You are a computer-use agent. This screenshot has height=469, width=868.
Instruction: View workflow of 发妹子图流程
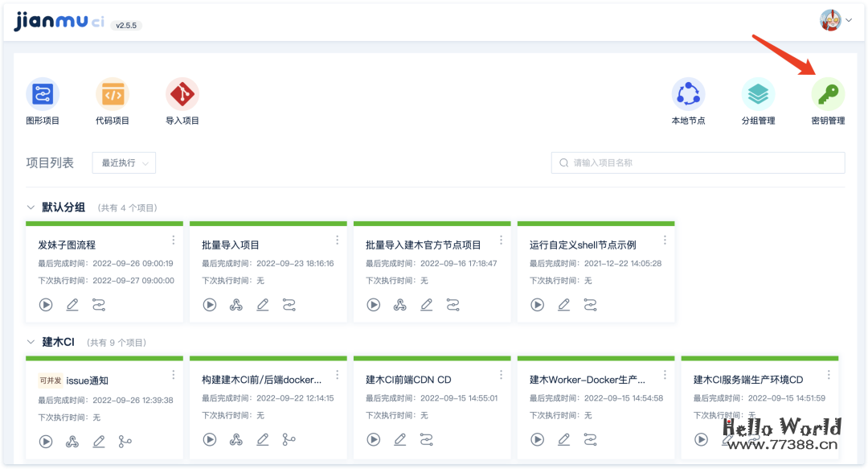(99, 304)
